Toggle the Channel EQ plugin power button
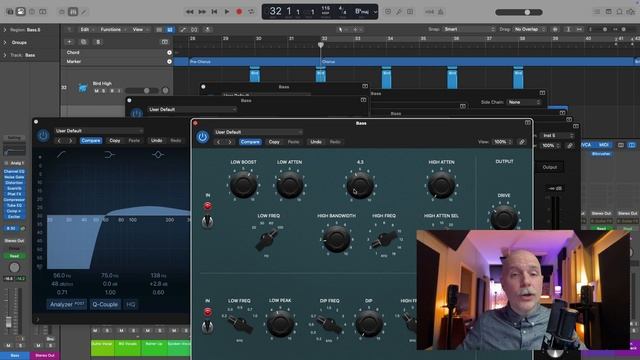This screenshot has height=360, width=640. (x=43, y=136)
